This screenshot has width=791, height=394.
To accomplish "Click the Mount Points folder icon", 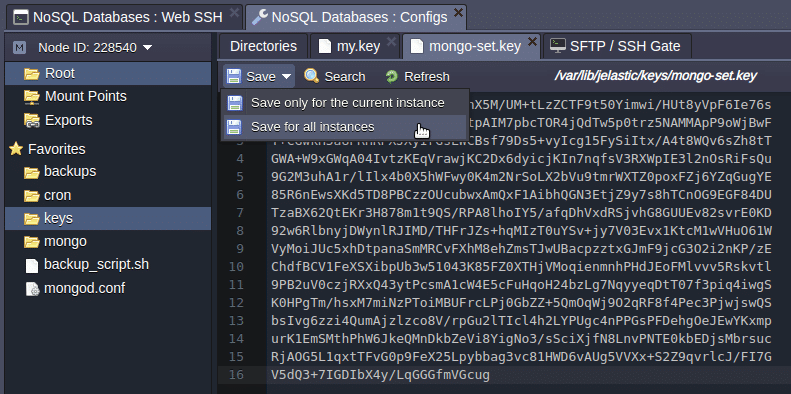I will point(32,96).
